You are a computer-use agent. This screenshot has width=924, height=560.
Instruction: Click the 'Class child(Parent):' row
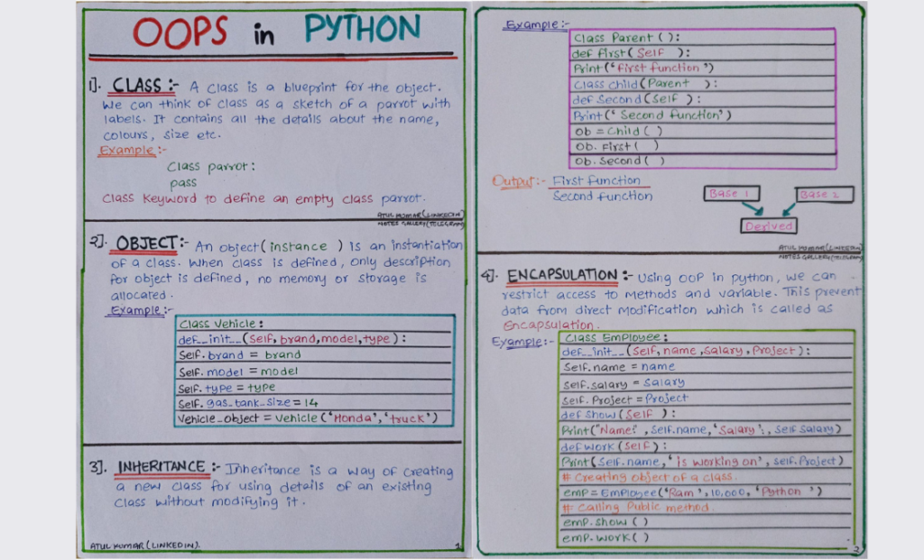(703, 84)
